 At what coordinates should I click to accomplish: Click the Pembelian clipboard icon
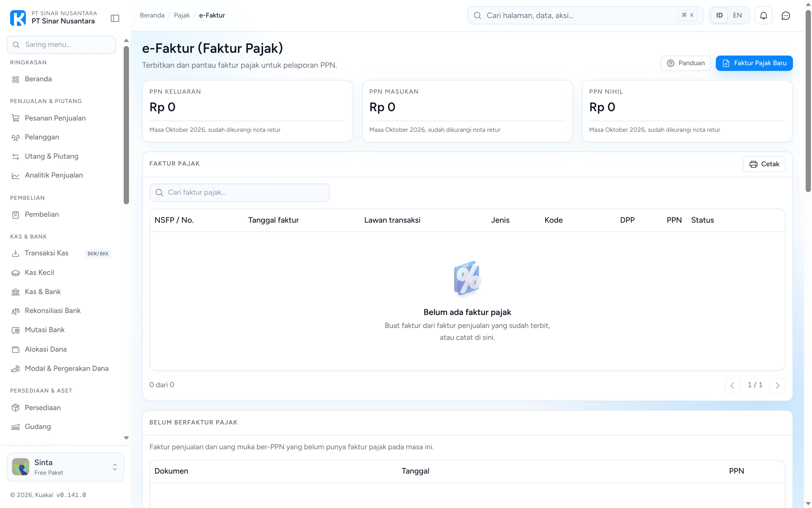click(x=16, y=215)
